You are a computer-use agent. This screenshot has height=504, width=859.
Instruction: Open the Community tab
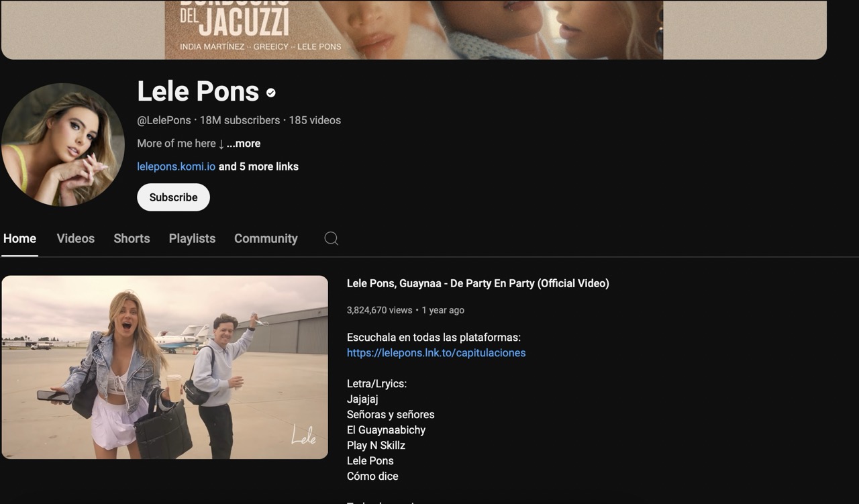[x=266, y=238]
